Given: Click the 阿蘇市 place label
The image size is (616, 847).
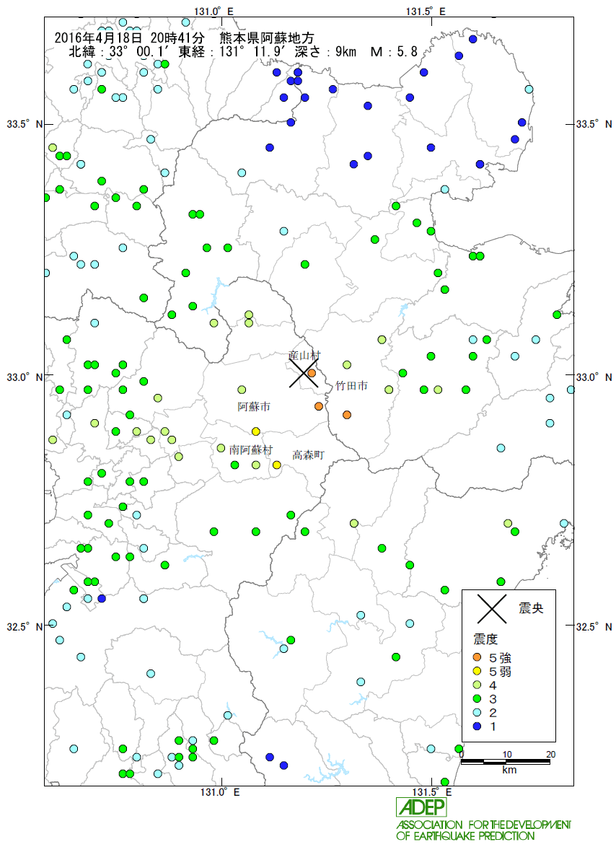Looking at the screenshot, I should click(x=254, y=407).
